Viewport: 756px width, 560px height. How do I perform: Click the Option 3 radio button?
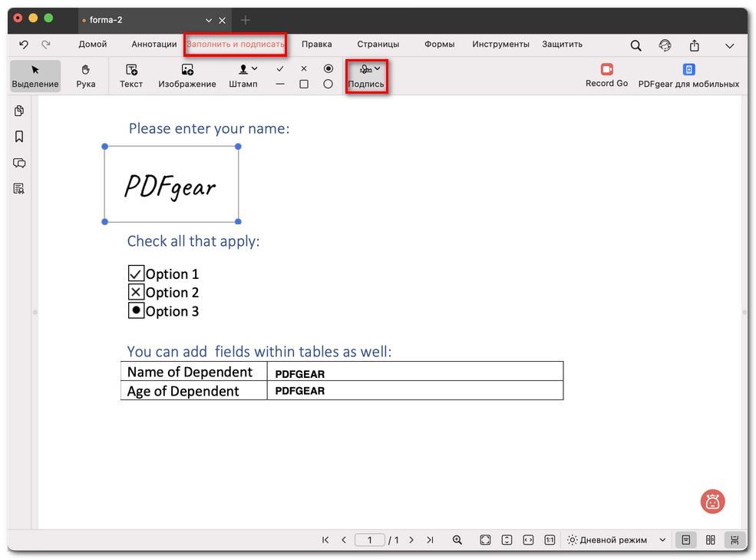coord(135,310)
